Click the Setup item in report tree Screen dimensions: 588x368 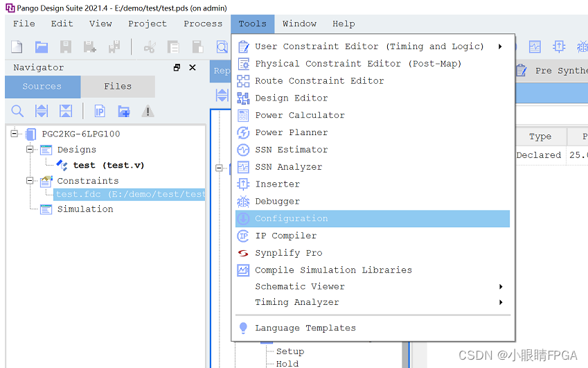tap(290, 351)
